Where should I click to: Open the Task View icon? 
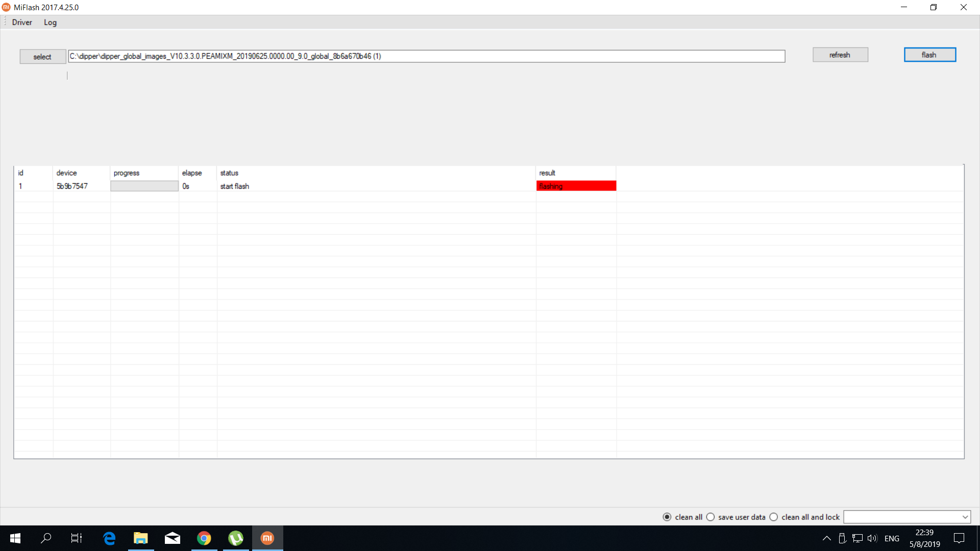tap(77, 538)
